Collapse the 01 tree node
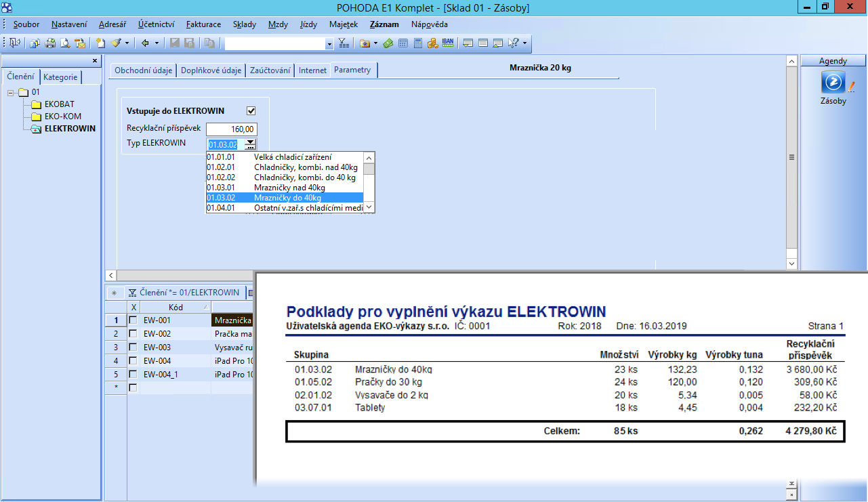Viewport: 868px width, 502px height. 11,92
